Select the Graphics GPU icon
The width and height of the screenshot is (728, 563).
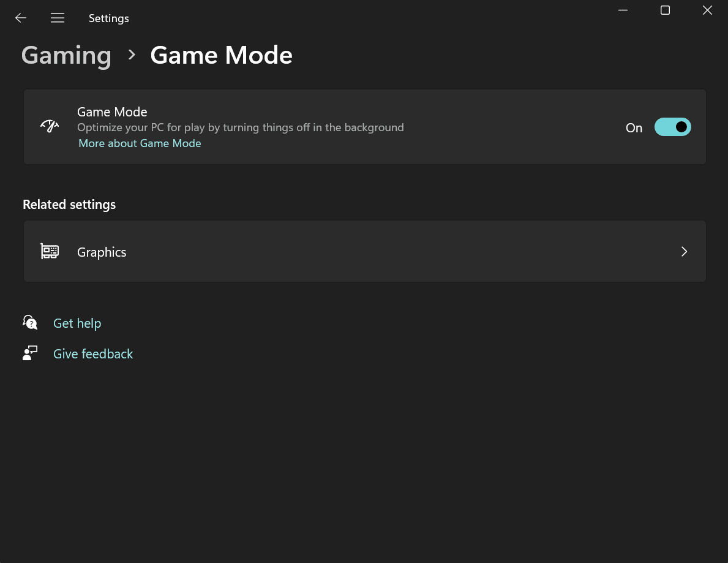coord(50,251)
